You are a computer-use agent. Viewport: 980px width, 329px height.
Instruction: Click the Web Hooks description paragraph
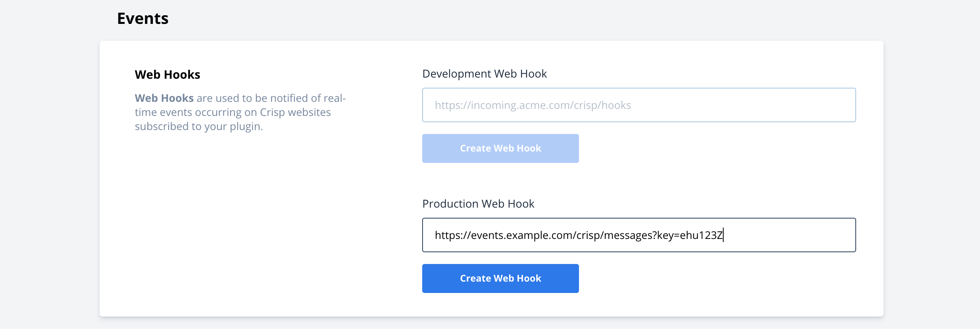pyautogui.click(x=240, y=112)
